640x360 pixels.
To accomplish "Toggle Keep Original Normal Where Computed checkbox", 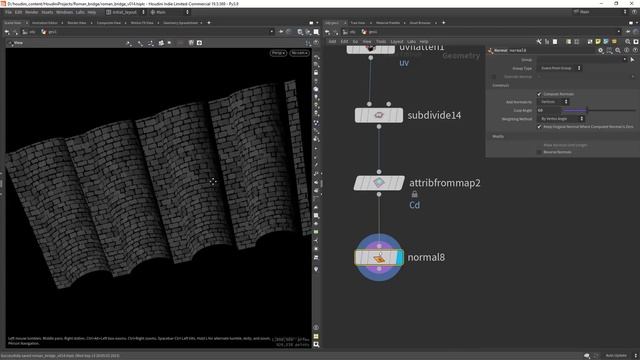I will (x=539, y=127).
